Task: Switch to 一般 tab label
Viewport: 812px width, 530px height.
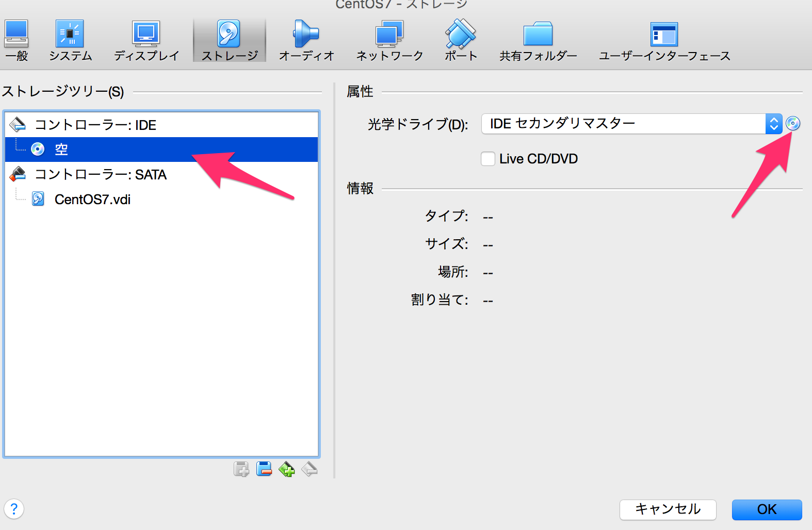Action: pos(17,56)
